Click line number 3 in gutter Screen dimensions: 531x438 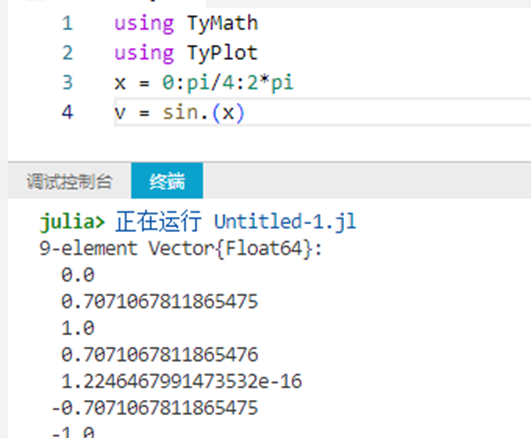tap(67, 83)
